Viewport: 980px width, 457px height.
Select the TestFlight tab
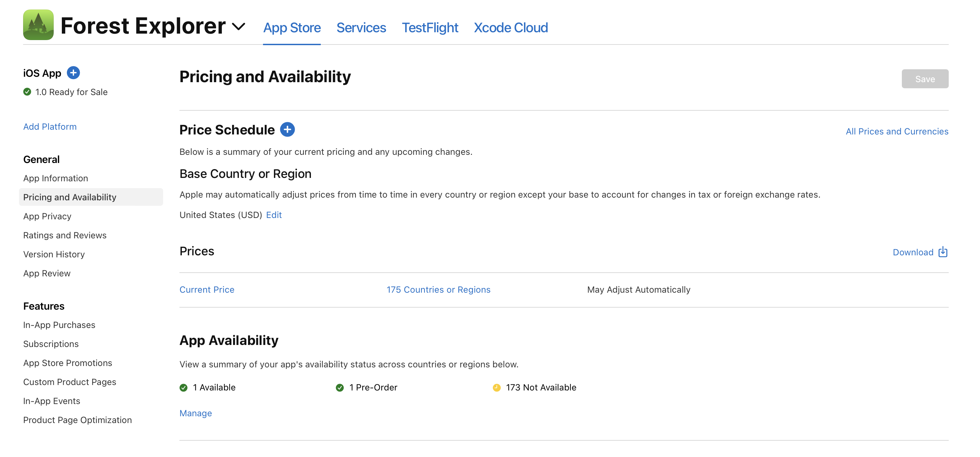(x=430, y=28)
